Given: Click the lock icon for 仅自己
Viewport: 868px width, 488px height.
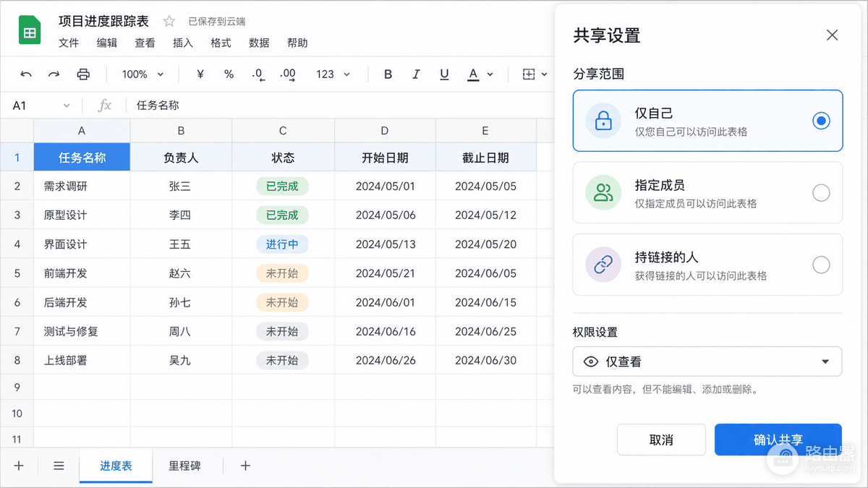Looking at the screenshot, I should [603, 121].
